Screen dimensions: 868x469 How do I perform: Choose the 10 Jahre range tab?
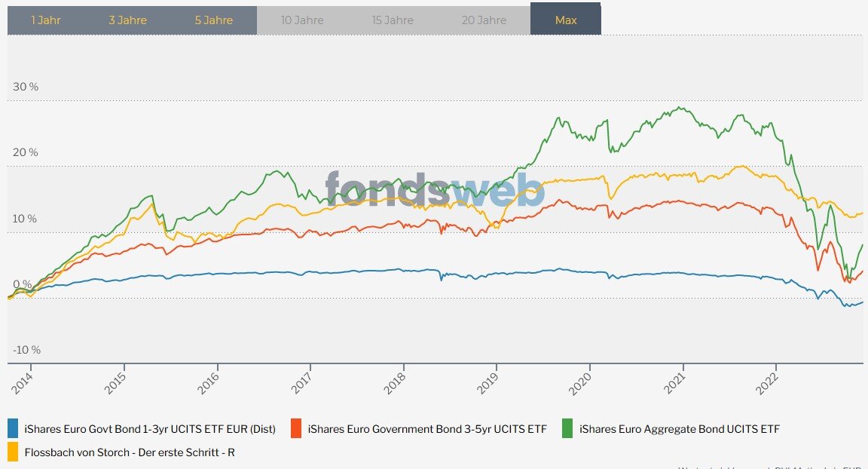point(302,20)
